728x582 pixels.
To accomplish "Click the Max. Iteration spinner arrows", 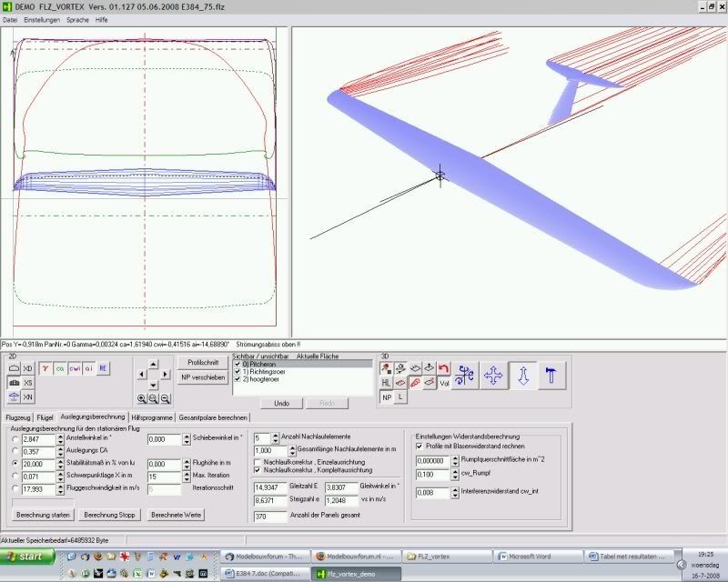I will pyautogui.click(x=187, y=477).
